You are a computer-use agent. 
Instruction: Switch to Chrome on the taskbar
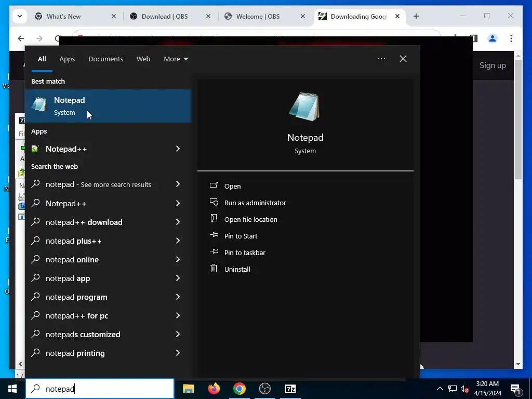tap(239, 389)
